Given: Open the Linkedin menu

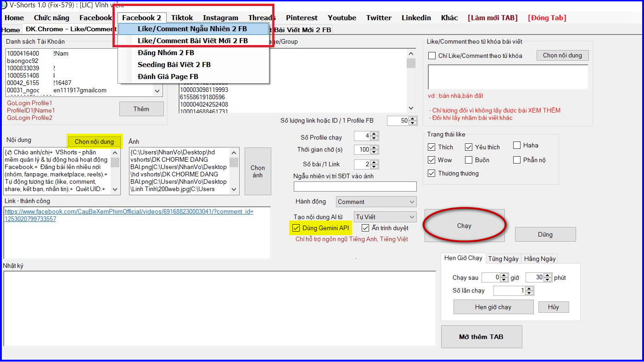Looking at the screenshot, I should pos(416,18).
